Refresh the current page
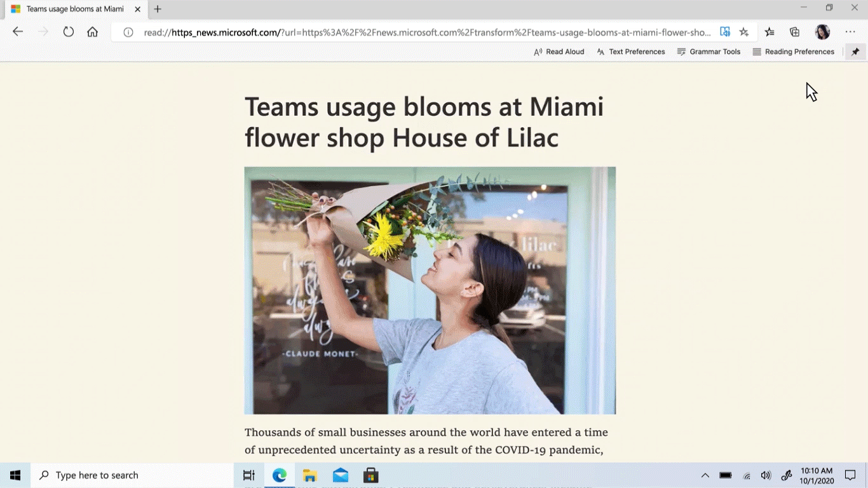This screenshot has width=868, height=488. [x=68, y=31]
